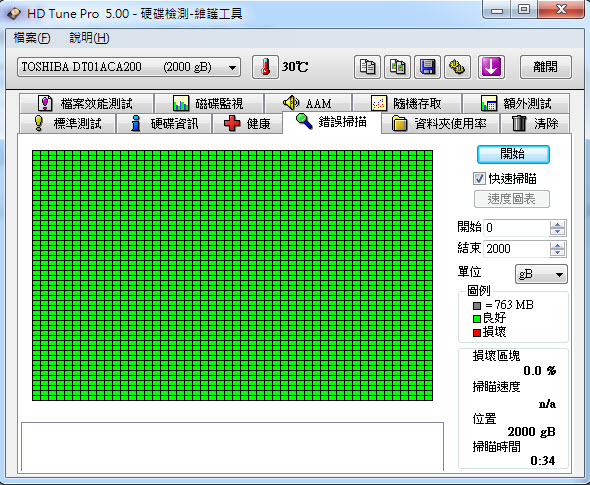Click the 離開 exit button
Image resolution: width=590 pixels, height=485 pixels.
(546, 67)
